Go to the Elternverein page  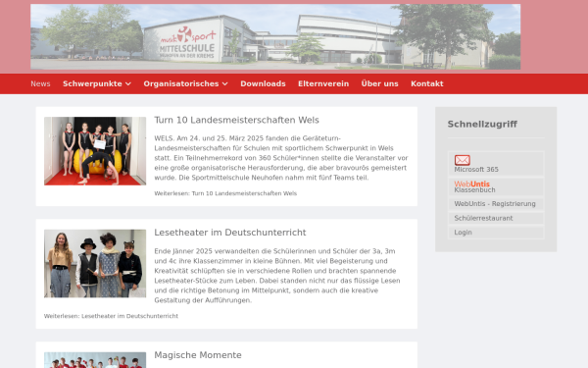323,83
